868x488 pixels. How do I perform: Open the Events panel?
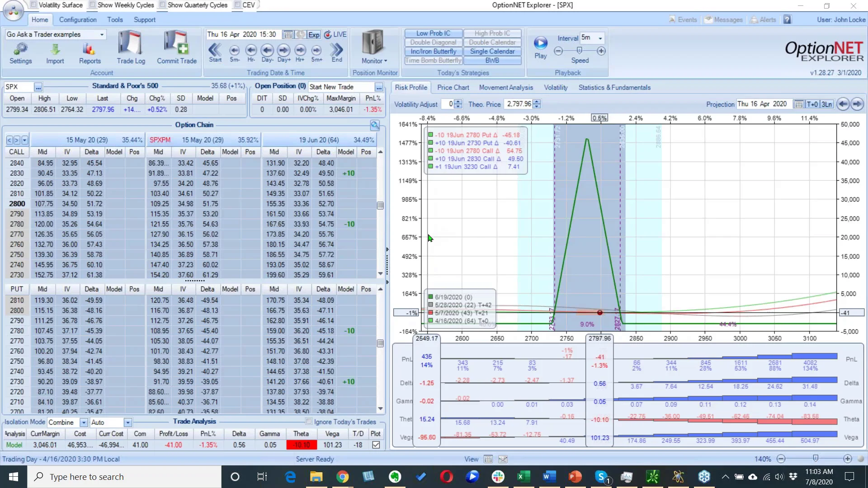[683, 20]
